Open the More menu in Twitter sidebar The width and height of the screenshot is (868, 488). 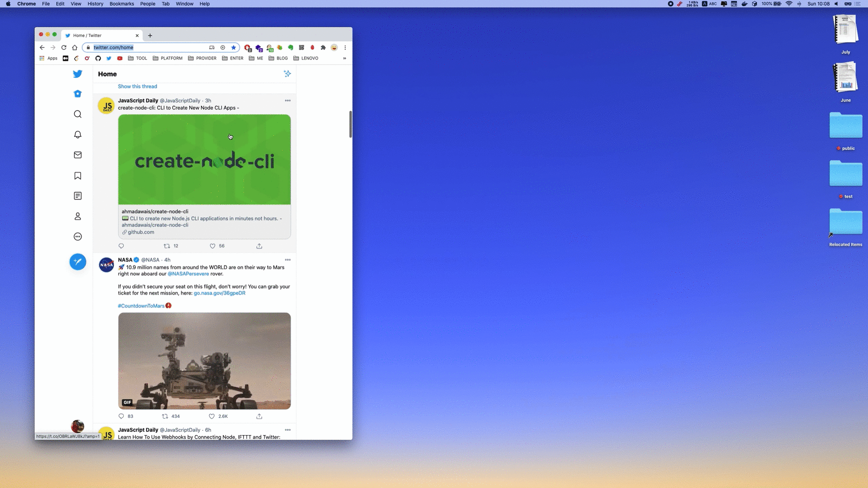pyautogui.click(x=78, y=236)
